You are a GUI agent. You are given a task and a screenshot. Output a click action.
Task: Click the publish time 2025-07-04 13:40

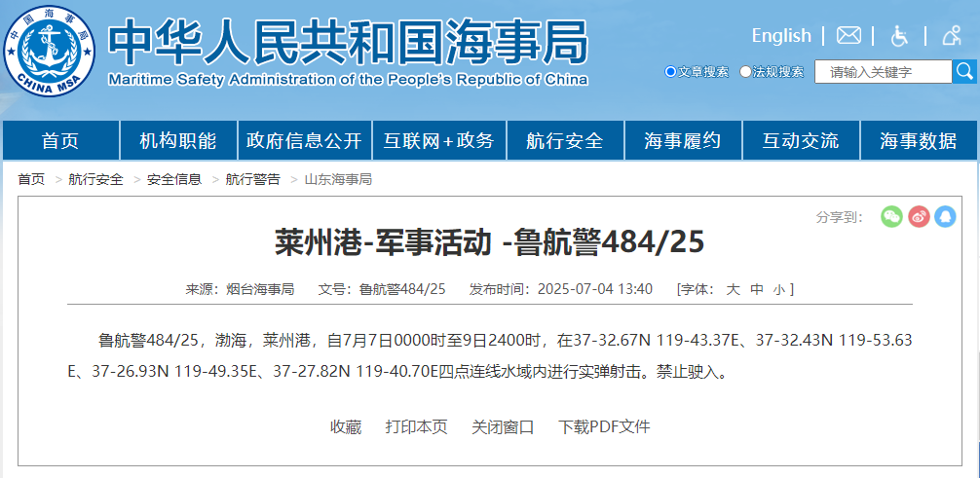pyautogui.click(x=595, y=289)
